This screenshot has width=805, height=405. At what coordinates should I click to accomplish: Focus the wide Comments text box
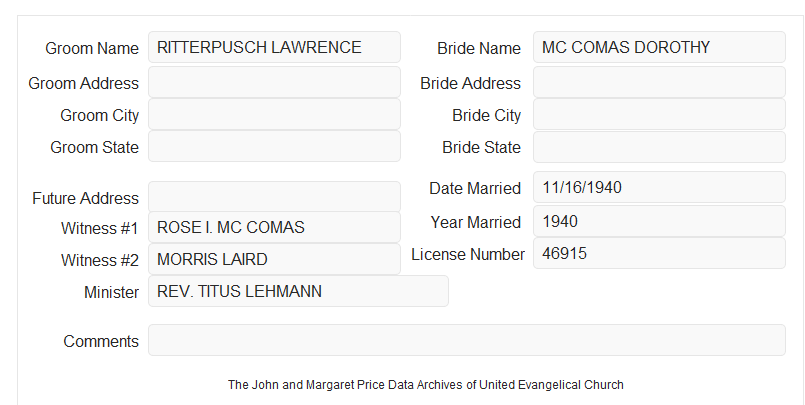pyautogui.click(x=467, y=340)
